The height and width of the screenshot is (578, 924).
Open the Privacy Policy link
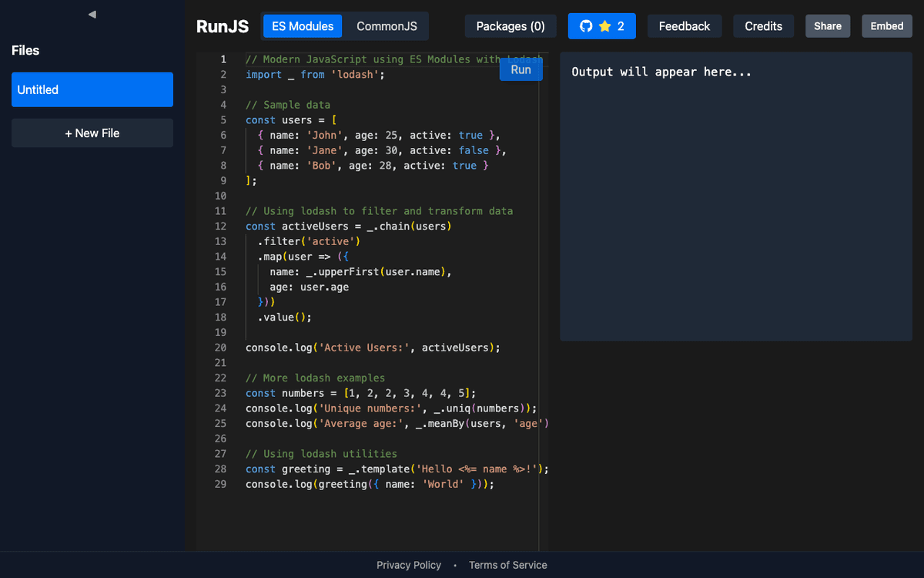coord(409,565)
